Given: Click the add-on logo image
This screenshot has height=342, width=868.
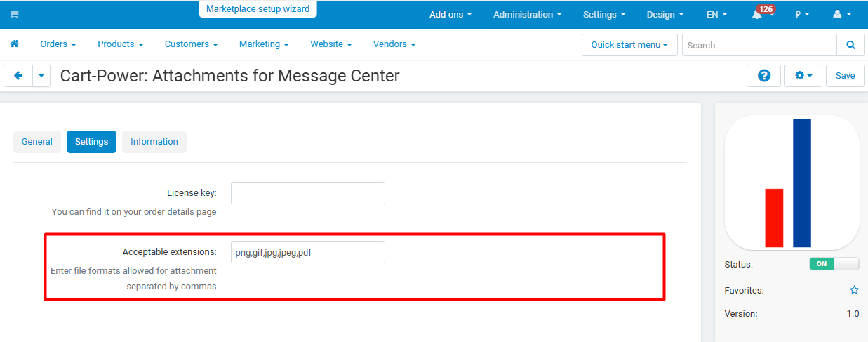Looking at the screenshot, I should pyautogui.click(x=792, y=182).
